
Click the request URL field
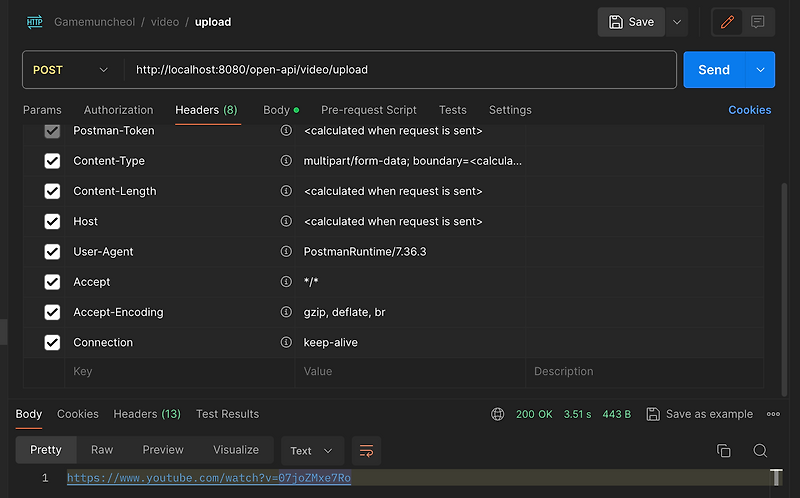coord(400,70)
